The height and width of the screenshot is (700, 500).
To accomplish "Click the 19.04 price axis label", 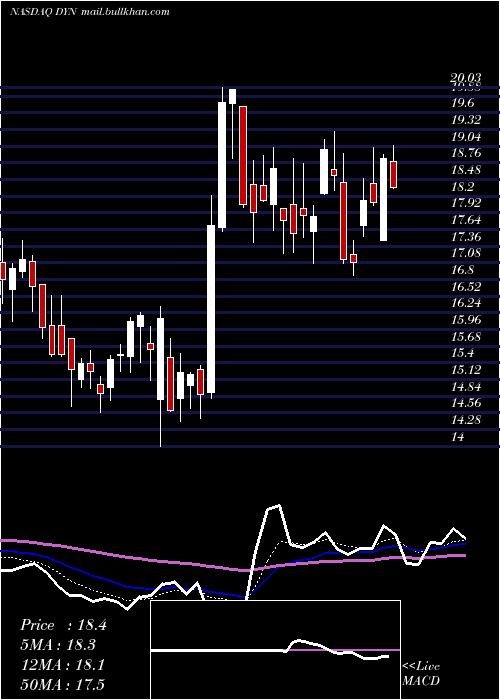I will [466, 137].
